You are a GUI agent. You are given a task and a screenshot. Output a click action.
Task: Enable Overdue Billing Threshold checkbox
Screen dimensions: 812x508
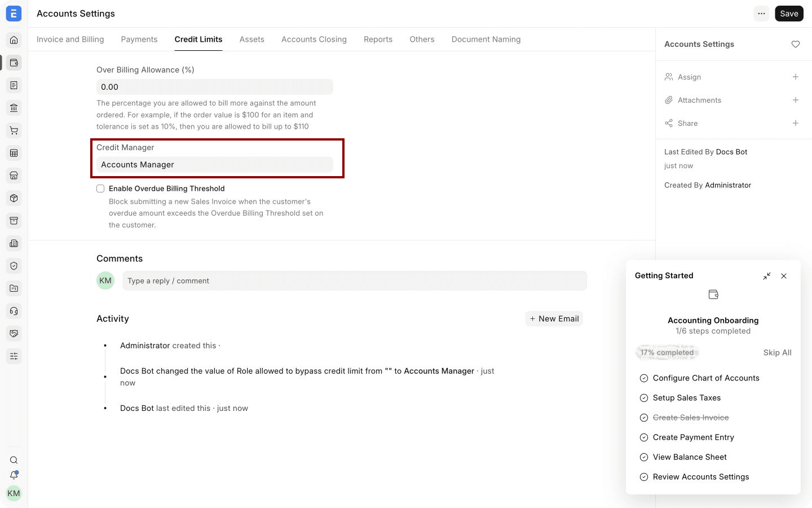click(x=100, y=189)
